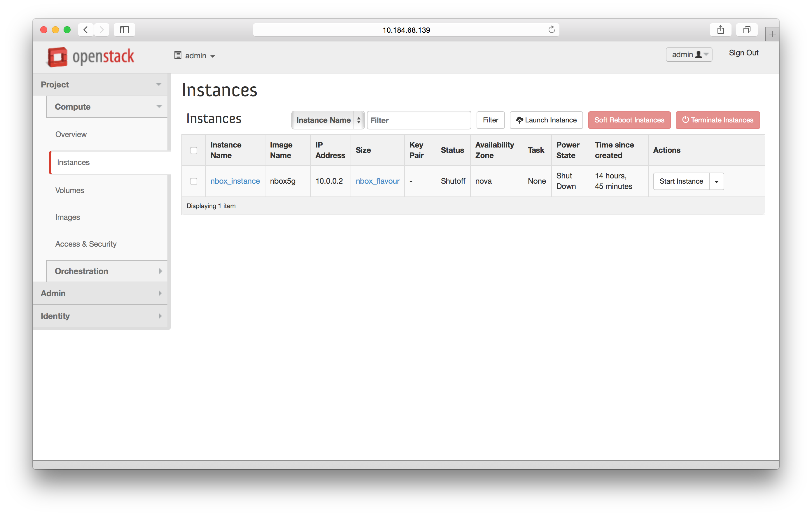This screenshot has height=516, width=812.
Task: Open the nbox_instance link
Action: point(235,181)
